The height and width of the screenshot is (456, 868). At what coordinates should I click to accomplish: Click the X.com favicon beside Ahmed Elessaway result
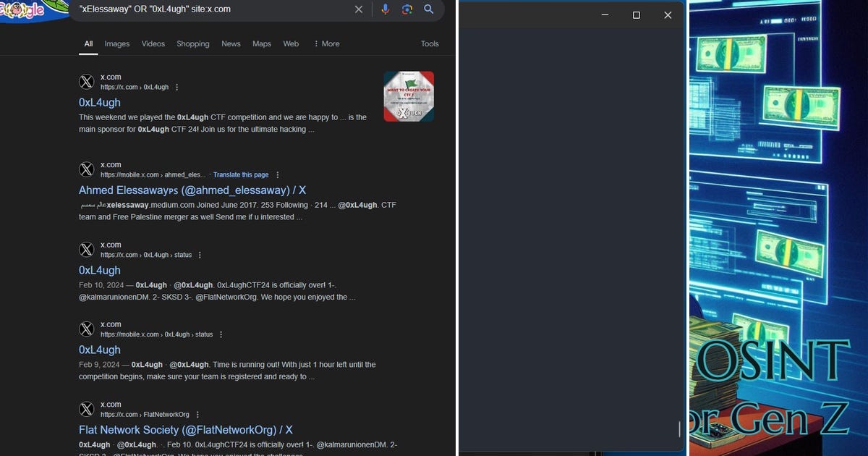tap(87, 169)
